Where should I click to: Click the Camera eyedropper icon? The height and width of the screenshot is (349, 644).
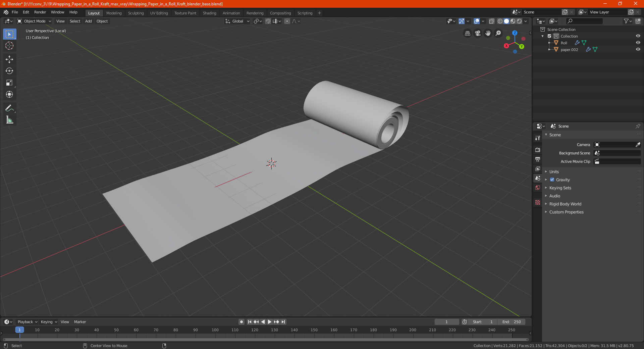pyautogui.click(x=638, y=145)
